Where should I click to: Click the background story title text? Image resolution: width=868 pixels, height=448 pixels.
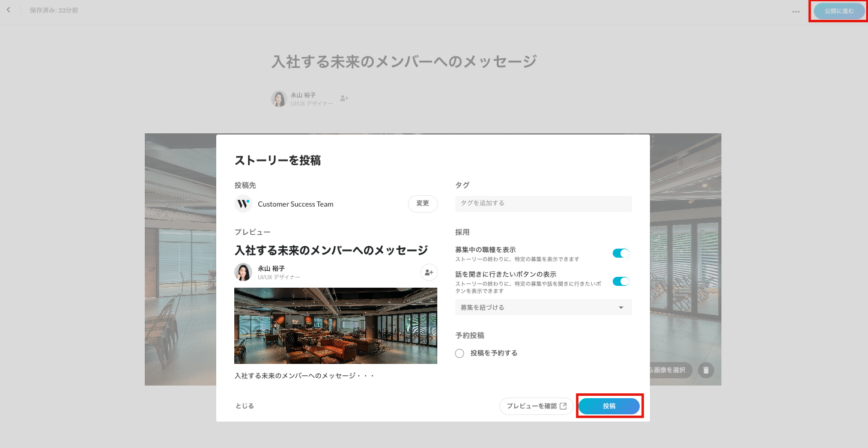404,61
